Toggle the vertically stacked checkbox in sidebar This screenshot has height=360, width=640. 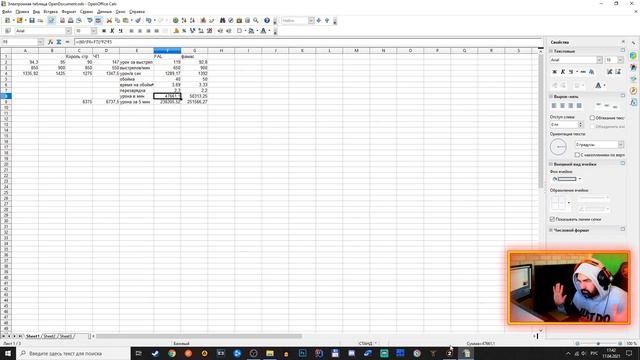coord(577,155)
